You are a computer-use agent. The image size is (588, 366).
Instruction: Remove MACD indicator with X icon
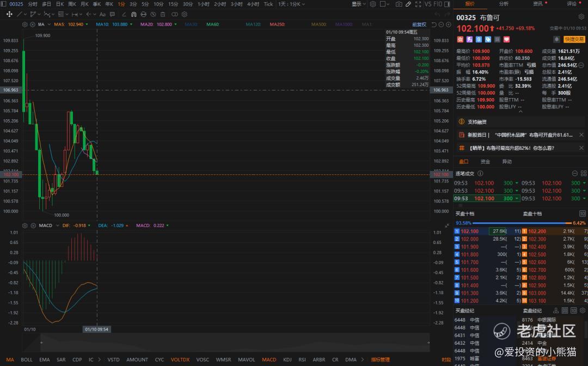tap(33, 225)
